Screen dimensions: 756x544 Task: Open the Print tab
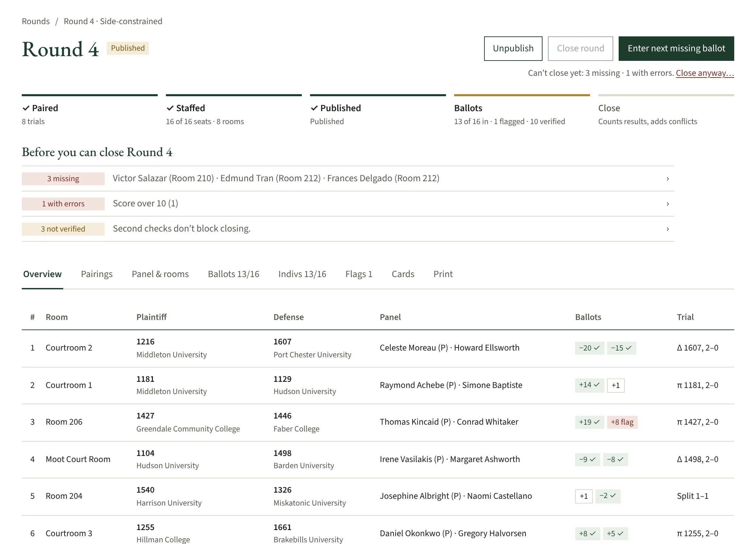click(443, 274)
